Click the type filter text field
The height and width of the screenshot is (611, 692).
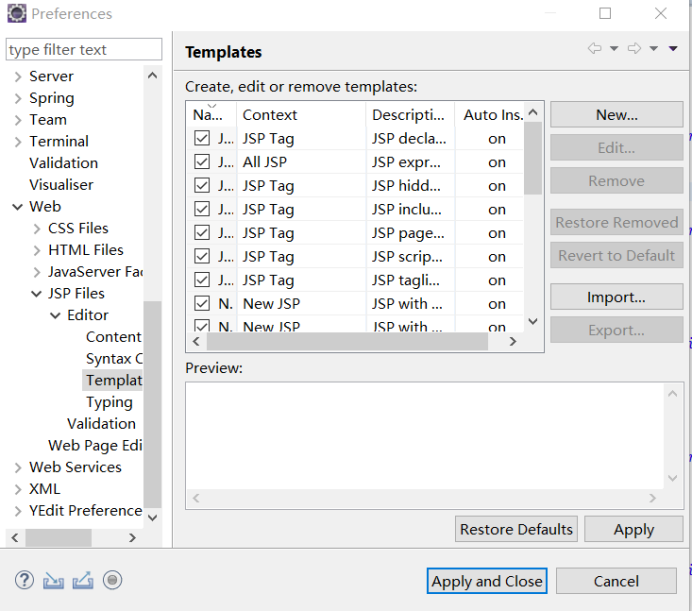click(x=83, y=50)
